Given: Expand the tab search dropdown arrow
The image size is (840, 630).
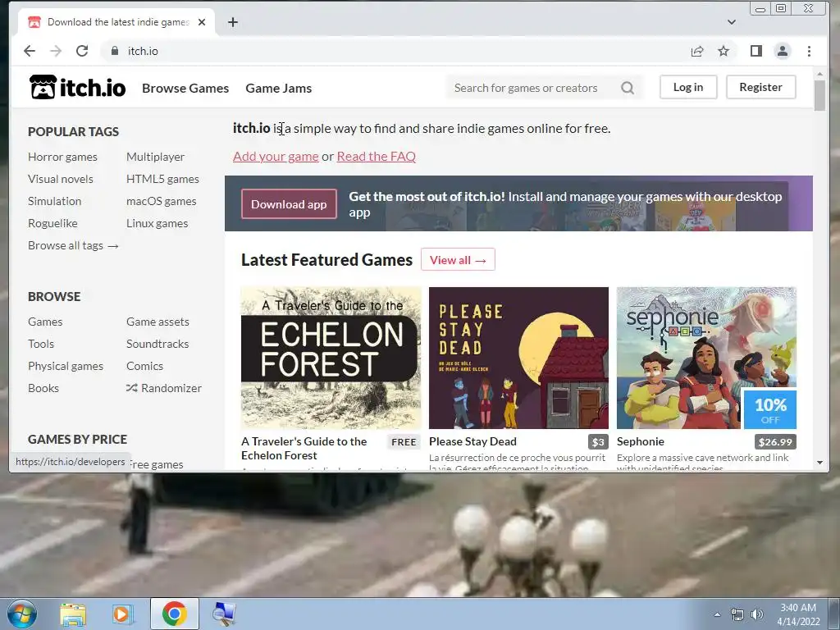Looking at the screenshot, I should click(731, 22).
